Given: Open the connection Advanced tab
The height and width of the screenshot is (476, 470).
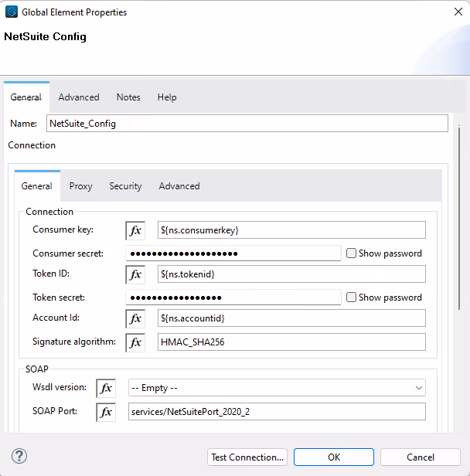Looking at the screenshot, I should pyautogui.click(x=179, y=186).
